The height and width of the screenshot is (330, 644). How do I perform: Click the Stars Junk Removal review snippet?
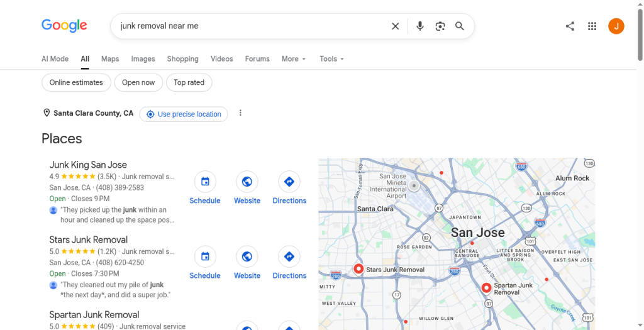[x=116, y=290]
